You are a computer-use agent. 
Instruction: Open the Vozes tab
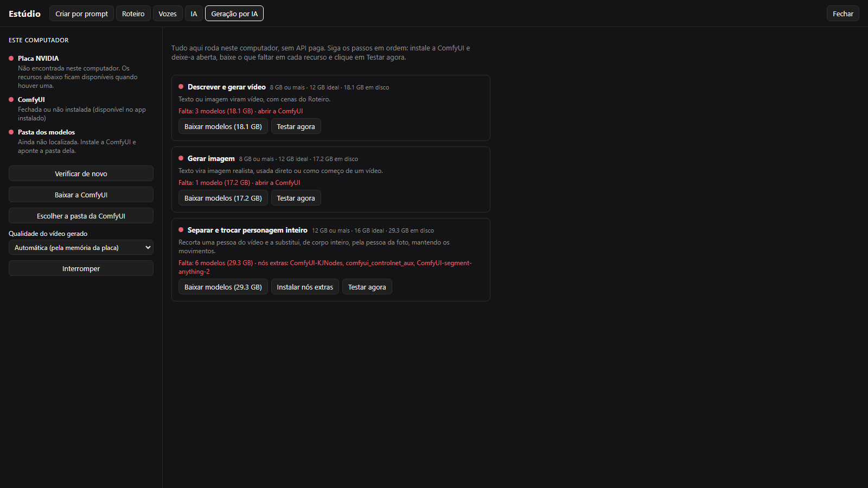pyautogui.click(x=168, y=14)
